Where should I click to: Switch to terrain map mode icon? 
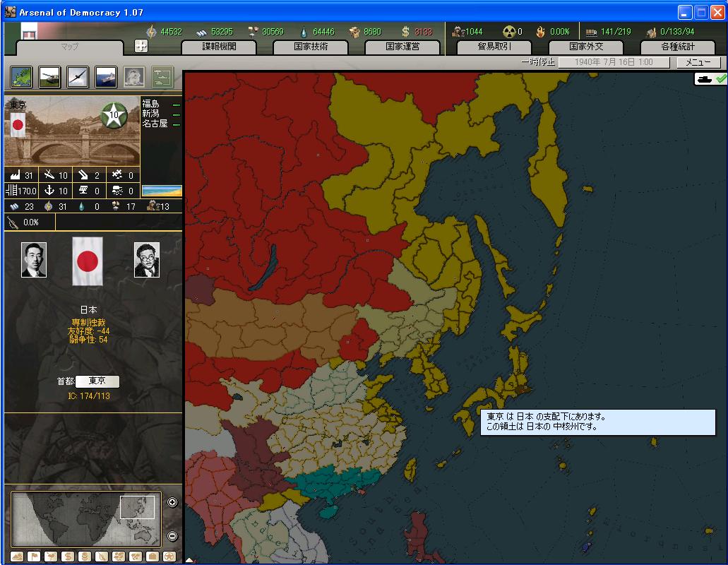[18, 557]
